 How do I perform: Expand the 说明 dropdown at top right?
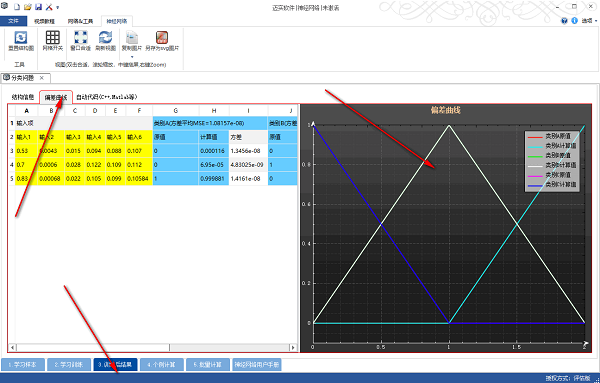click(589, 21)
